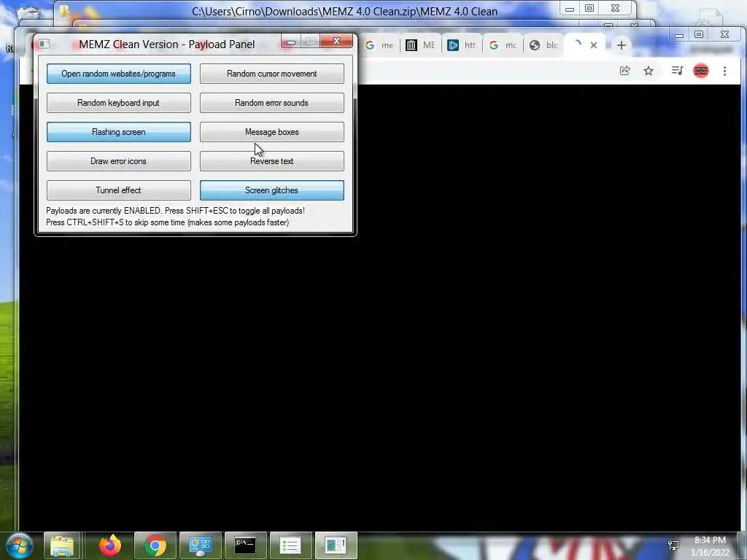Open the Control Panel taskbar item
Image resolution: width=747 pixels, height=560 pixels.
coord(200,545)
